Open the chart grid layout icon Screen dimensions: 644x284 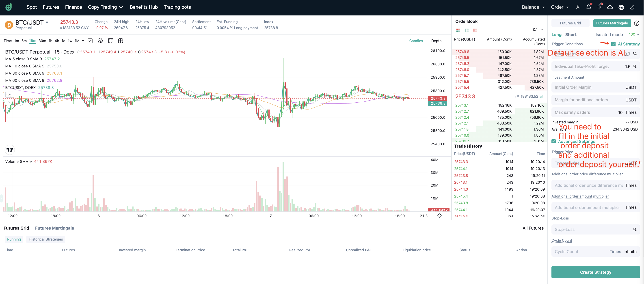pos(121,41)
